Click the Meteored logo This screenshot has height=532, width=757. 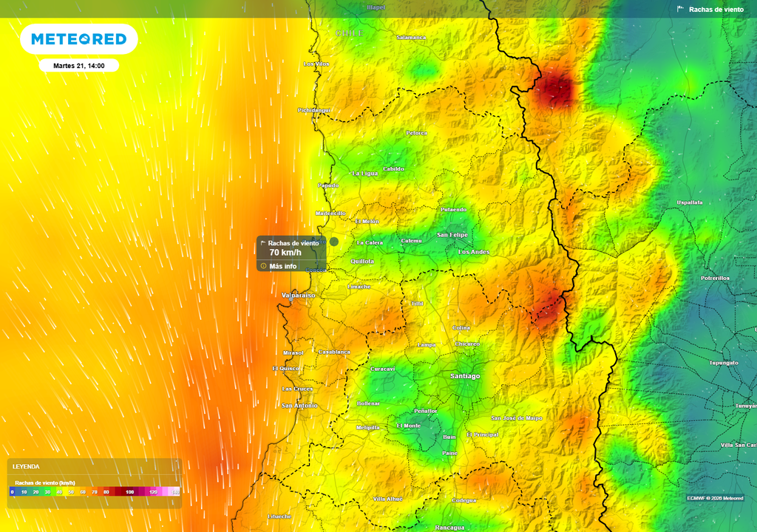[x=78, y=39]
